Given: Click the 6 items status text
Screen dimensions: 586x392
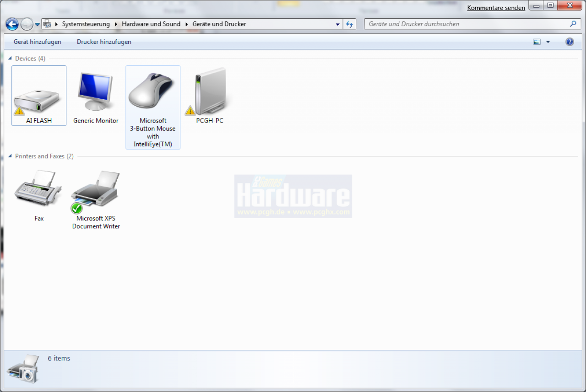Looking at the screenshot, I should pos(59,358).
